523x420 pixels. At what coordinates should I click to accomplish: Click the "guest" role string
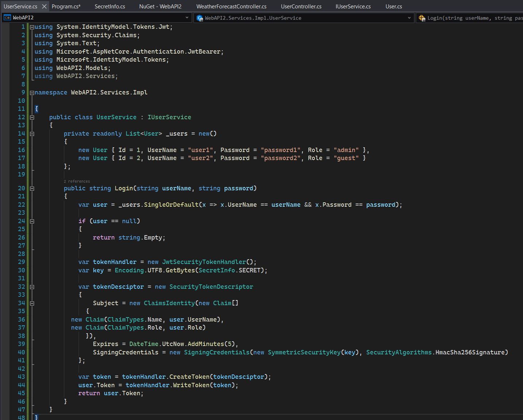tap(346, 158)
